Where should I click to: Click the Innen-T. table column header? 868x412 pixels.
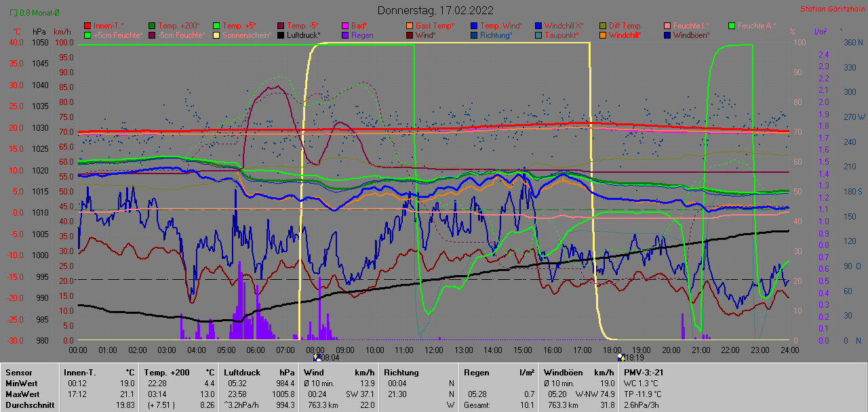tap(79, 373)
